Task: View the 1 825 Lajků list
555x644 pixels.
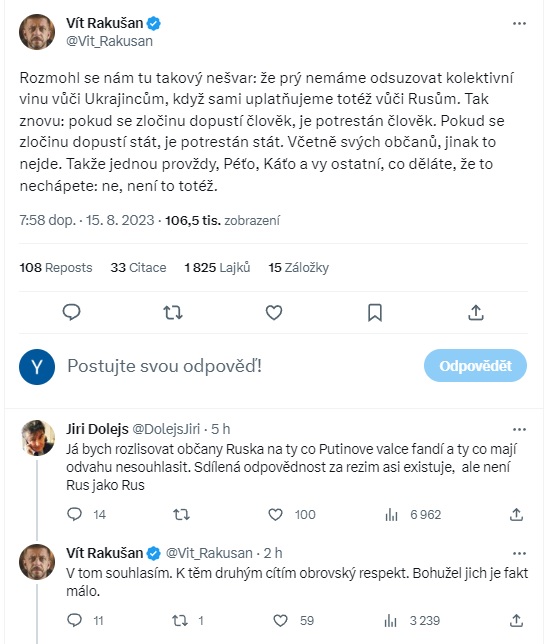Action: coord(217,268)
